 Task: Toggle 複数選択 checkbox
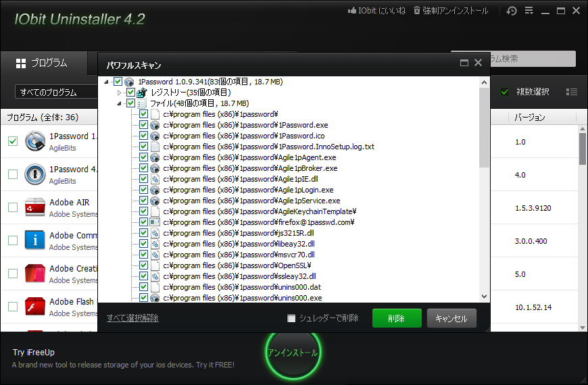505,92
